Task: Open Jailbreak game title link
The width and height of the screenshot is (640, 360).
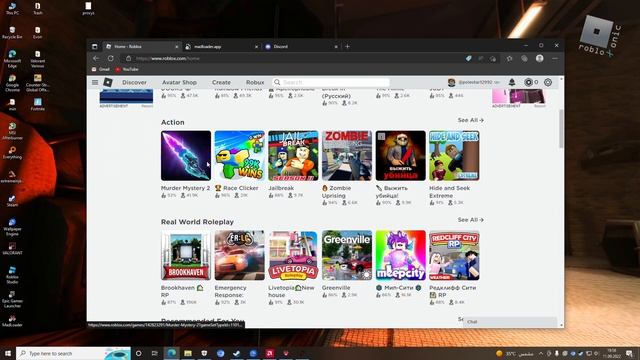Action: (x=281, y=188)
